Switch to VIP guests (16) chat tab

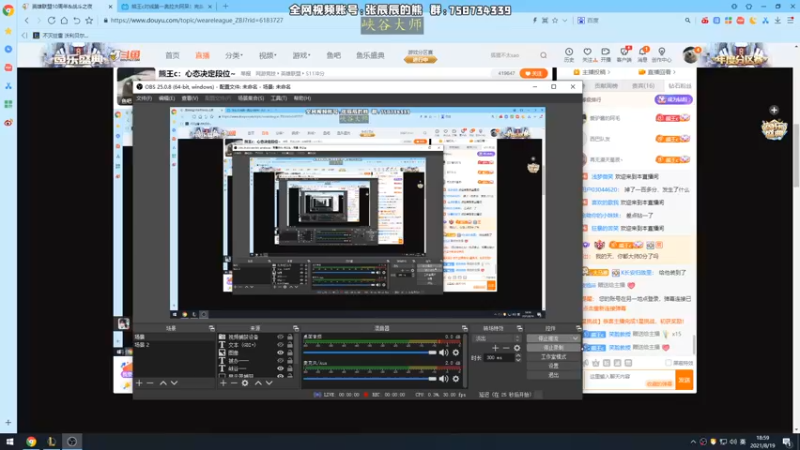[643, 86]
